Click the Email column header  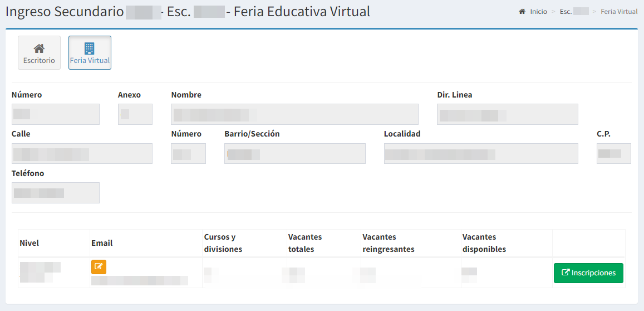tap(102, 243)
